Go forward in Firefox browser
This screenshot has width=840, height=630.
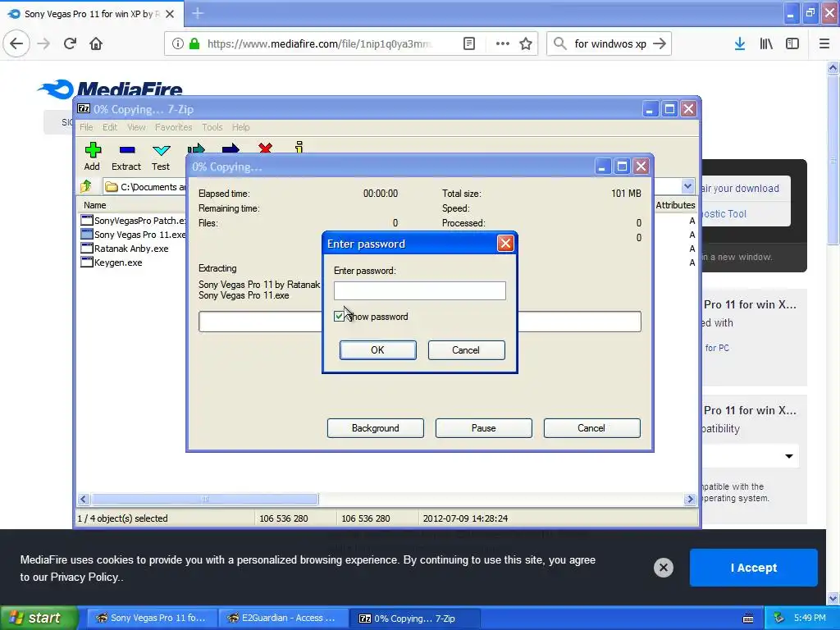43,43
